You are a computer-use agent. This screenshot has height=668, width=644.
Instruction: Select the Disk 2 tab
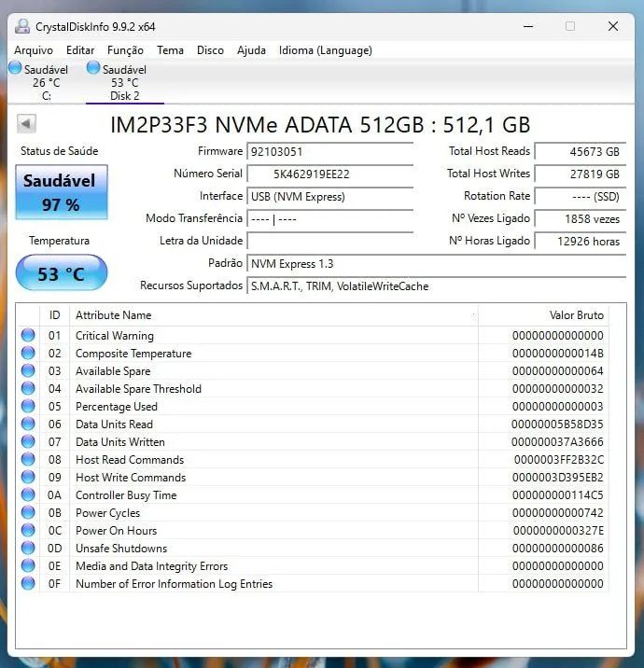(124, 82)
